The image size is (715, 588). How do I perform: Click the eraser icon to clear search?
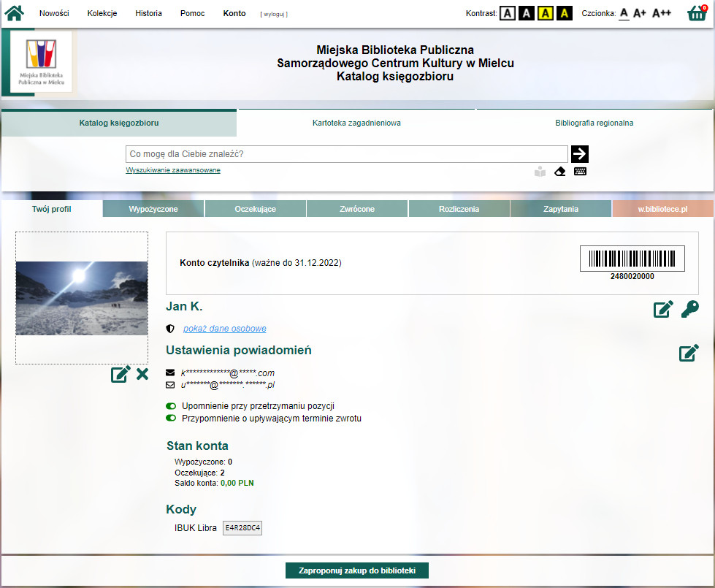coord(560,172)
